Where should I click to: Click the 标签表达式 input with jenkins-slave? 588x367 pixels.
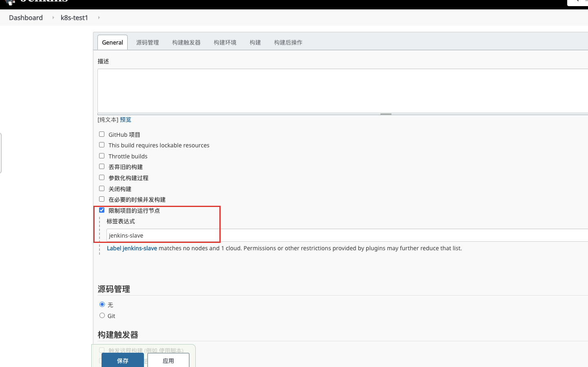tap(347, 236)
